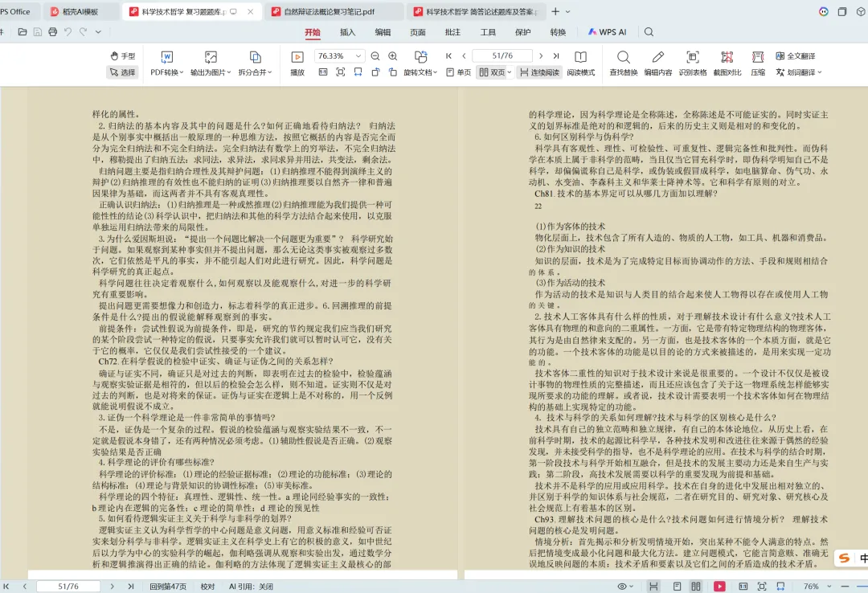Open the 旋转文档 dropdown
The image size is (868, 593).
pyautogui.click(x=420, y=63)
